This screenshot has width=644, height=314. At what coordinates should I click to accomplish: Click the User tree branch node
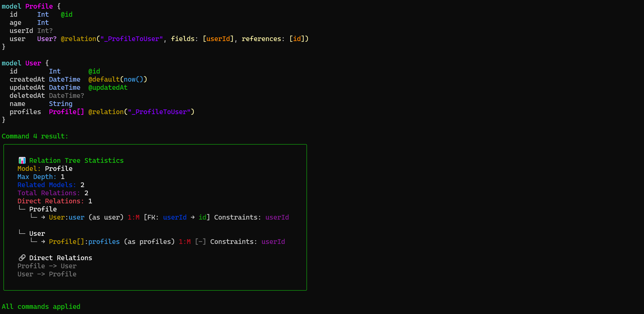pyautogui.click(x=37, y=233)
